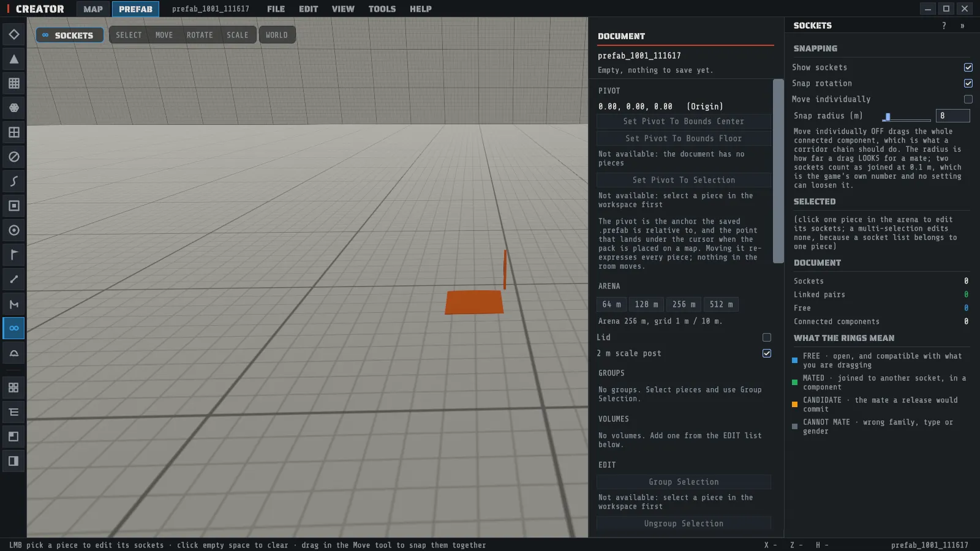Select the M-shaped tool icon

click(13, 304)
